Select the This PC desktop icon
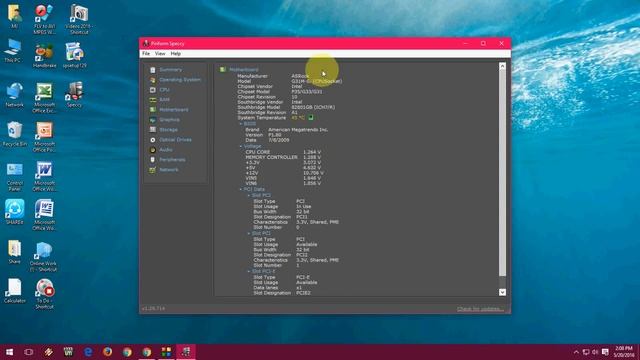The width and height of the screenshot is (640, 360). point(12,51)
